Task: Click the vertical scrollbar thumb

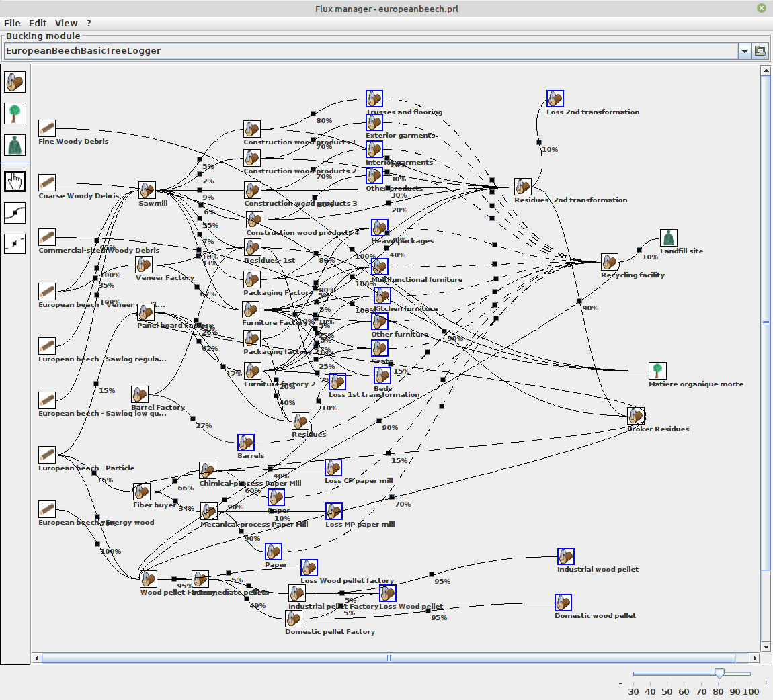Action: [766, 322]
